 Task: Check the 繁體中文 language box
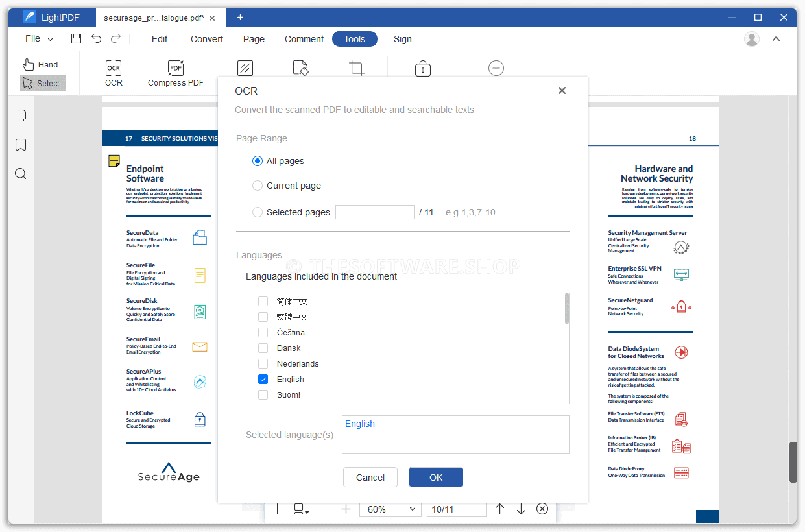click(263, 317)
